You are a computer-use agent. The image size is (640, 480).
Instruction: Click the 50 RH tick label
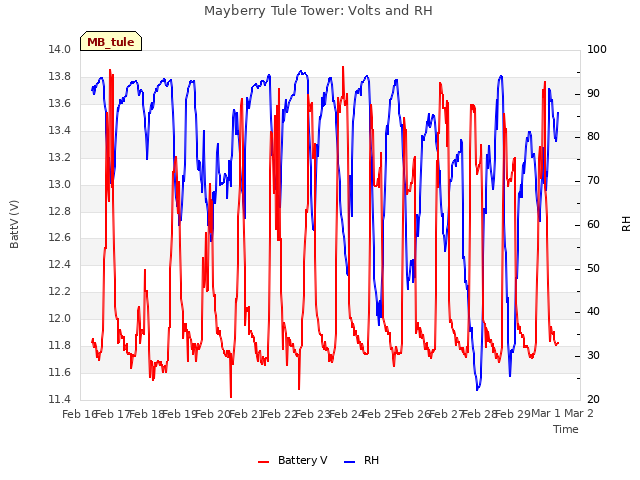click(593, 269)
